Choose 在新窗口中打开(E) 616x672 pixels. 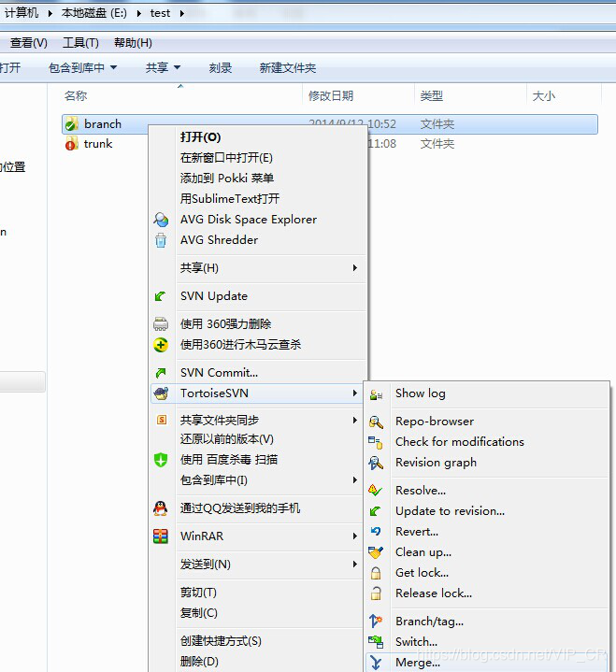pyautogui.click(x=226, y=158)
